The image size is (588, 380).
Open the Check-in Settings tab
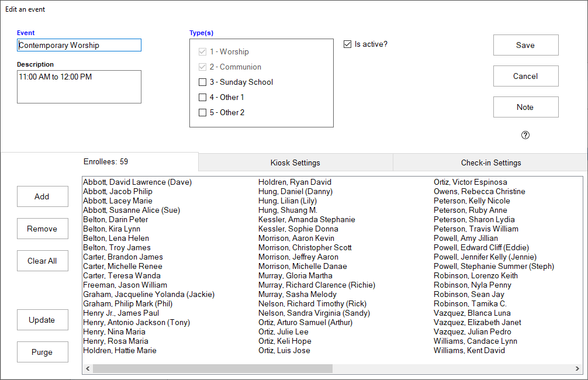[x=490, y=163]
